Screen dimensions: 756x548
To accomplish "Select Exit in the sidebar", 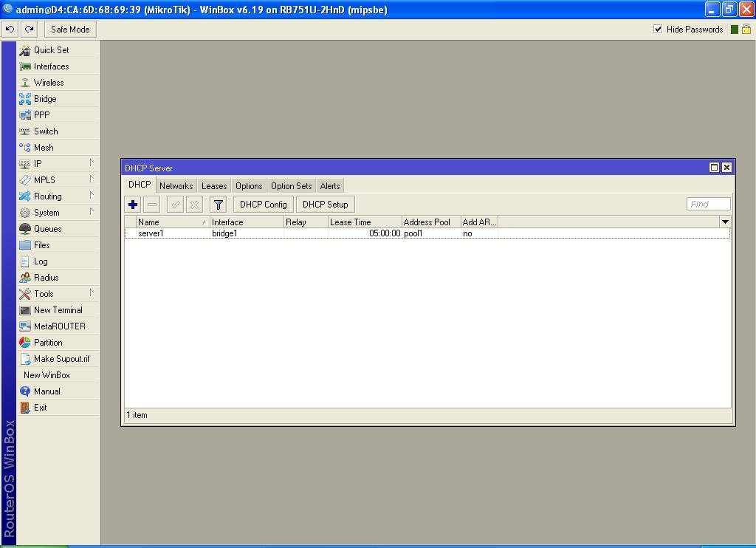I will tap(58, 408).
